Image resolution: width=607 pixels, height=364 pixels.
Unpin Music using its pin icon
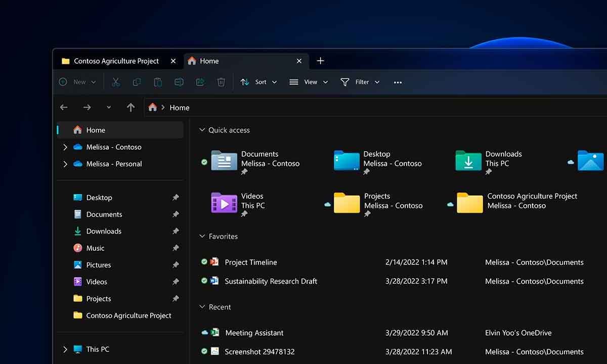176,248
